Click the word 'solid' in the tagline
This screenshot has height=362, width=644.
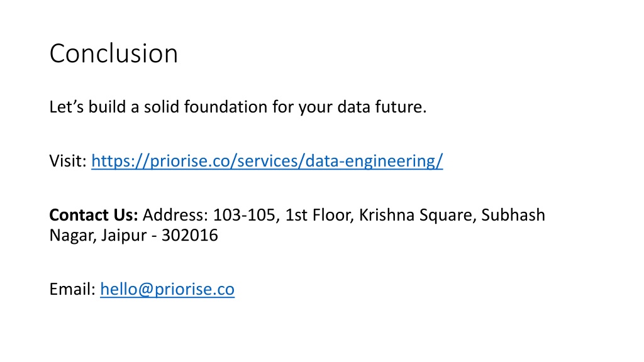(x=162, y=107)
